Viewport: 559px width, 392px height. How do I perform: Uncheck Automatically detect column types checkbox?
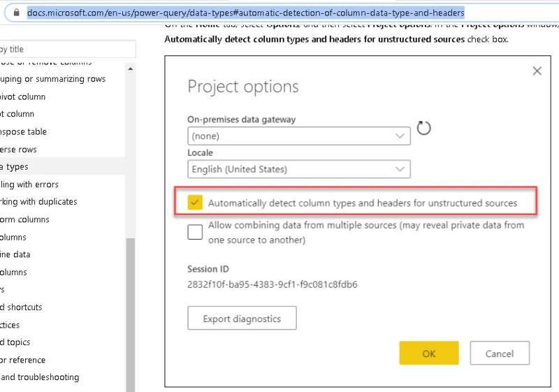tap(195, 203)
